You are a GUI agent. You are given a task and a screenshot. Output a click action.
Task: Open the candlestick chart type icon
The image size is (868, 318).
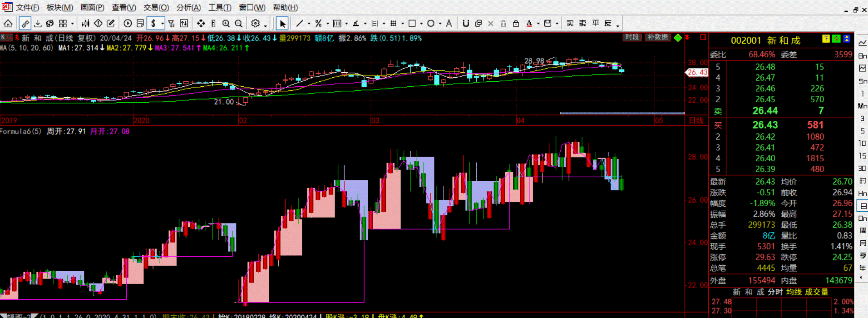click(x=85, y=24)
